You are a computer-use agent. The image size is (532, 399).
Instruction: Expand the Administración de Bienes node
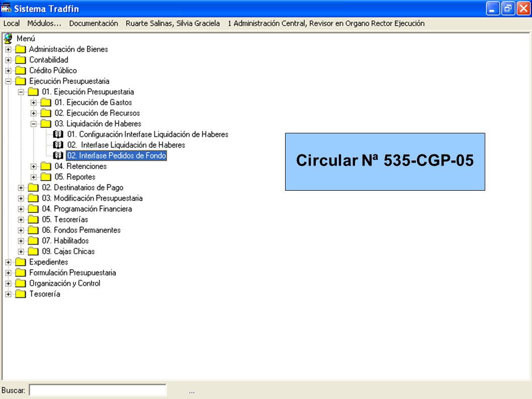pyautogui.click(x=8, y=50)
